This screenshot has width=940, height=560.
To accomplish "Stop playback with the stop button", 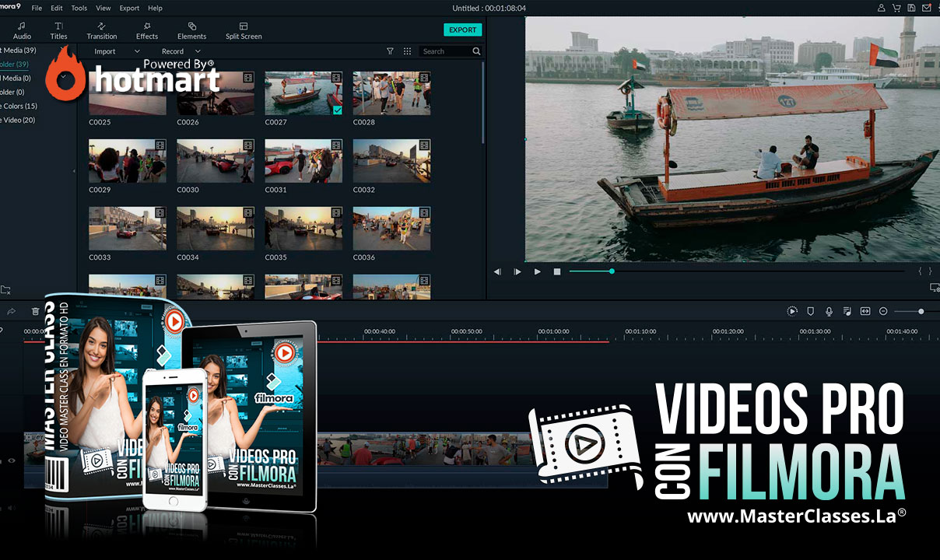I will [x=557, y=271].
